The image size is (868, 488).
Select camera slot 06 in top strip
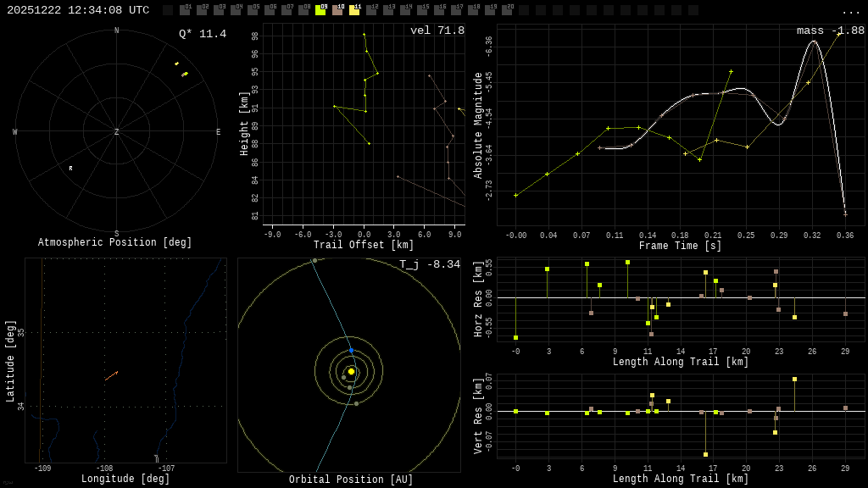coord(270,10)
